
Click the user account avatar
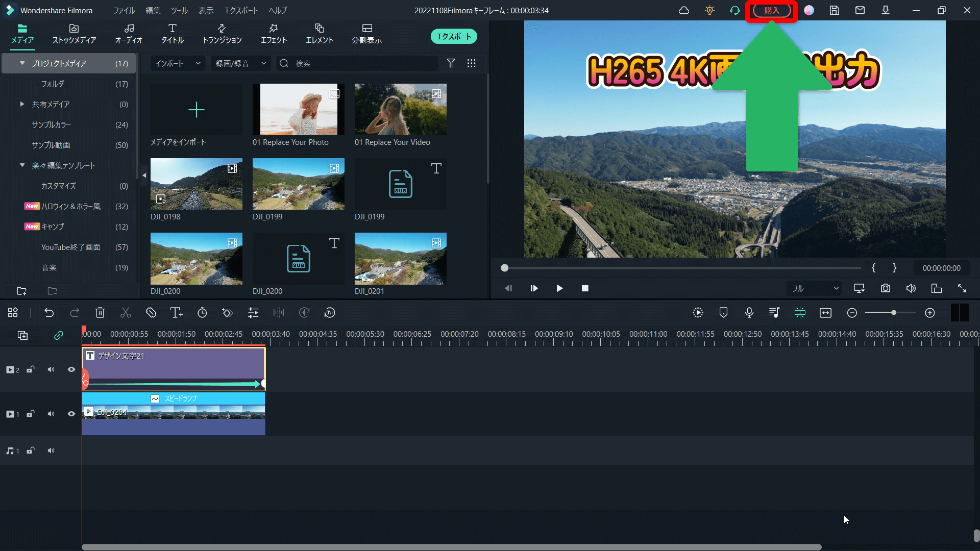point(809,10)
